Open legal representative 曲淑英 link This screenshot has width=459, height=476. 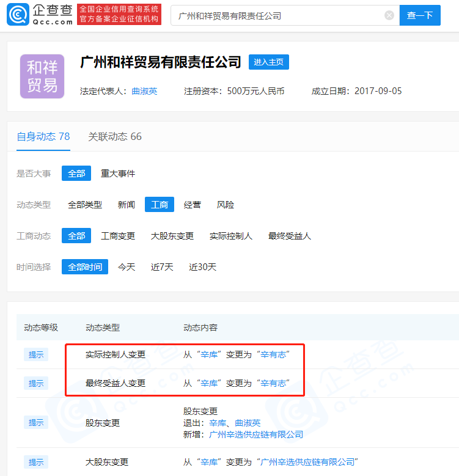tap(144, 91)
